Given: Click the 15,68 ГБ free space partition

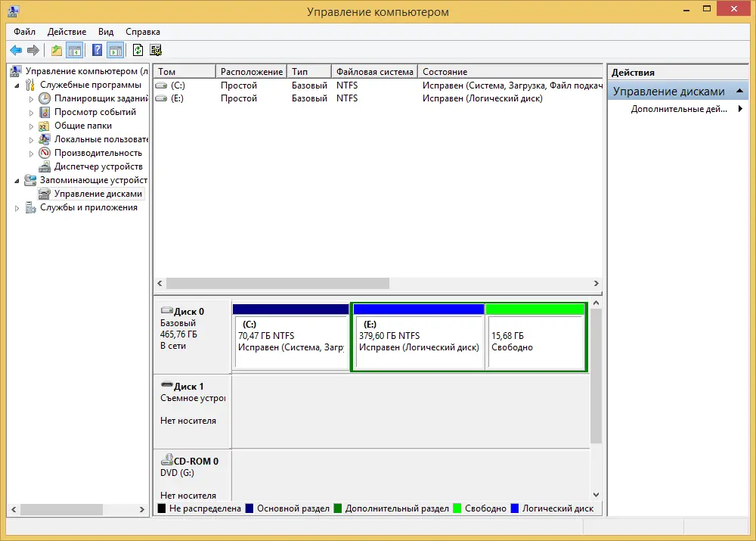Looking at the screenshot, I should 535,342.
